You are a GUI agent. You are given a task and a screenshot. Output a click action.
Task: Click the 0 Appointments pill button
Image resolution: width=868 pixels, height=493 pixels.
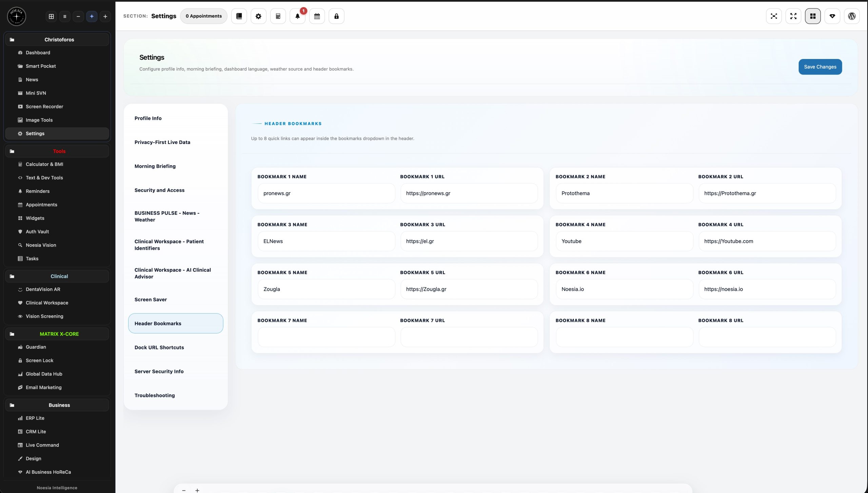point(203,16)
